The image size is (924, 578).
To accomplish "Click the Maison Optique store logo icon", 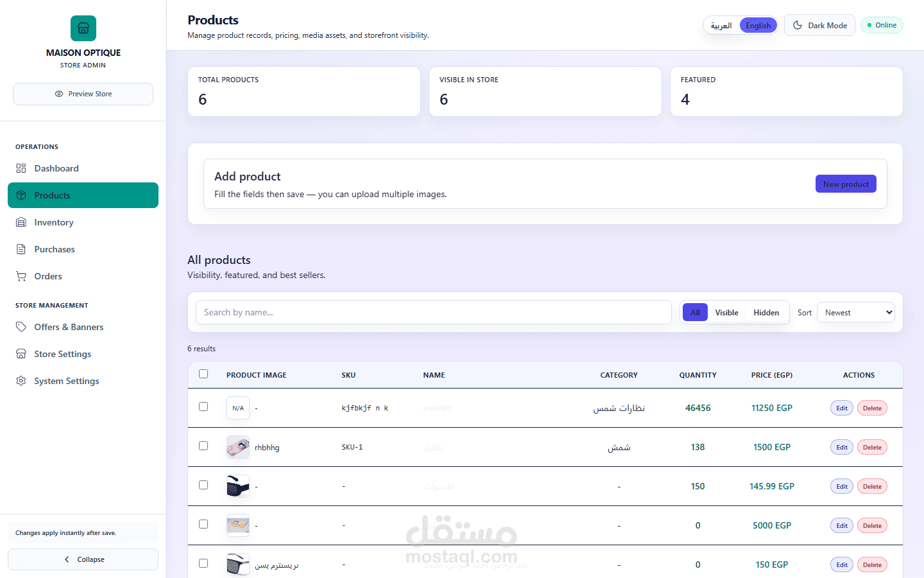I will click(83, 28).
